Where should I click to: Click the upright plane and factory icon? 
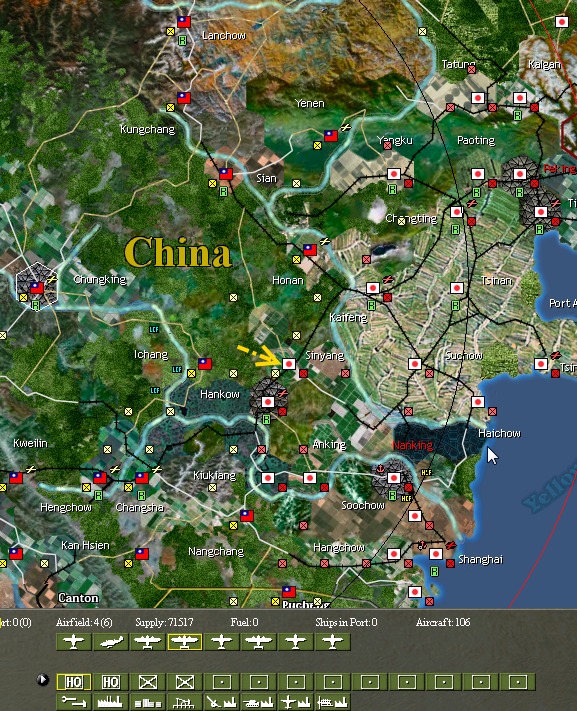[296, 701]
